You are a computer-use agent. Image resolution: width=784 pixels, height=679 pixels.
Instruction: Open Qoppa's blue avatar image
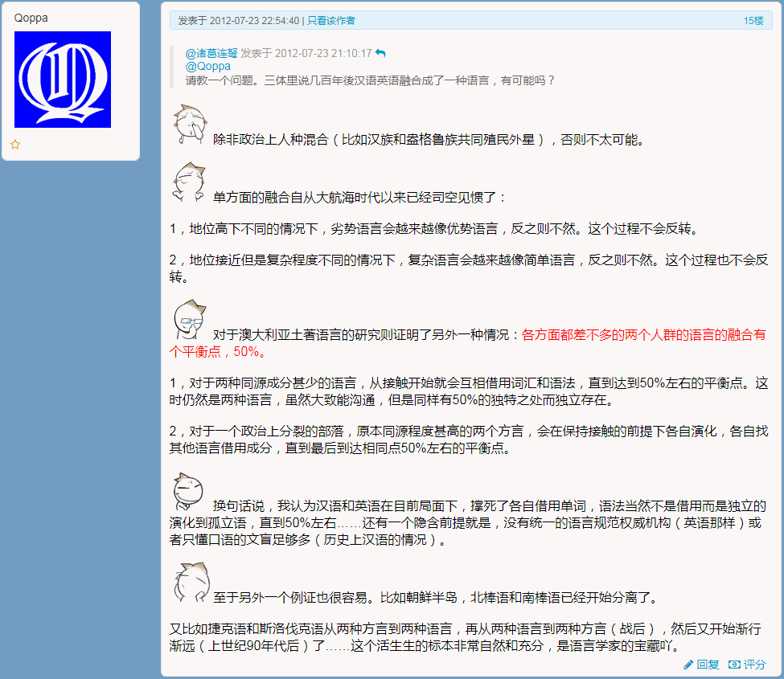point(63,80)
